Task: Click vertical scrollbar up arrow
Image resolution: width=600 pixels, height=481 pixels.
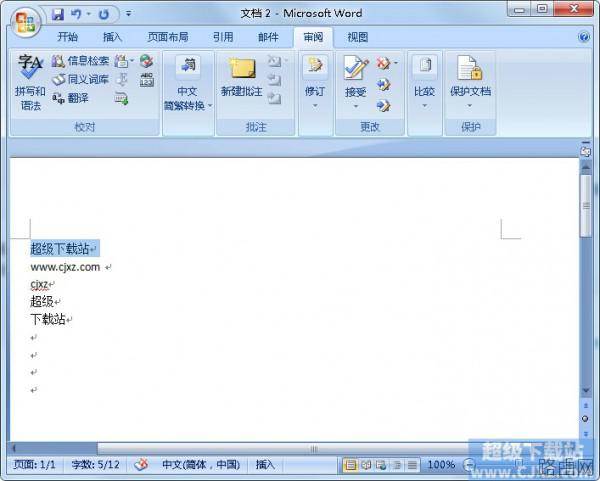Action: tap(586, 168)
